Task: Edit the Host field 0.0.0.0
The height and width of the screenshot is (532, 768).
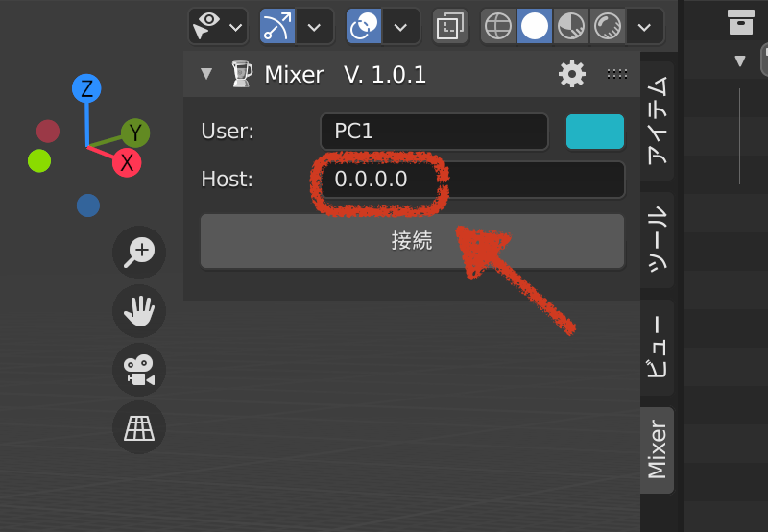Action: click(472, 180)
